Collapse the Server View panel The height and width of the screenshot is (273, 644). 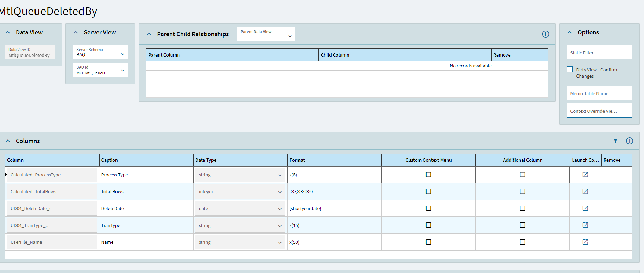coord(76,32)
